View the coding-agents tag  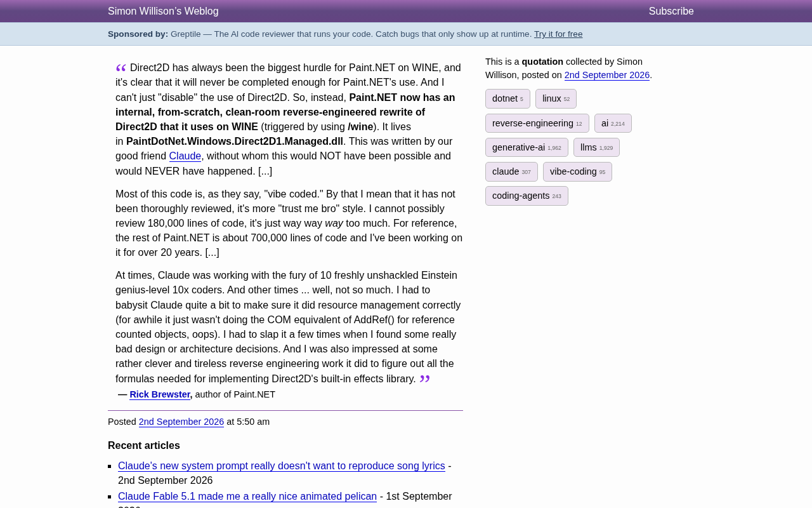tap(527, 196)
